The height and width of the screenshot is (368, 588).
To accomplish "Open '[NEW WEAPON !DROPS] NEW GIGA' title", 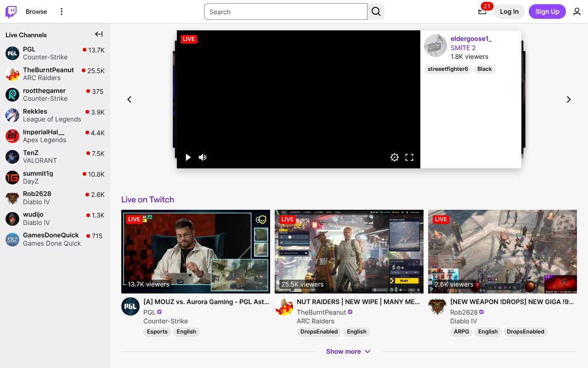I will (512, 302).
